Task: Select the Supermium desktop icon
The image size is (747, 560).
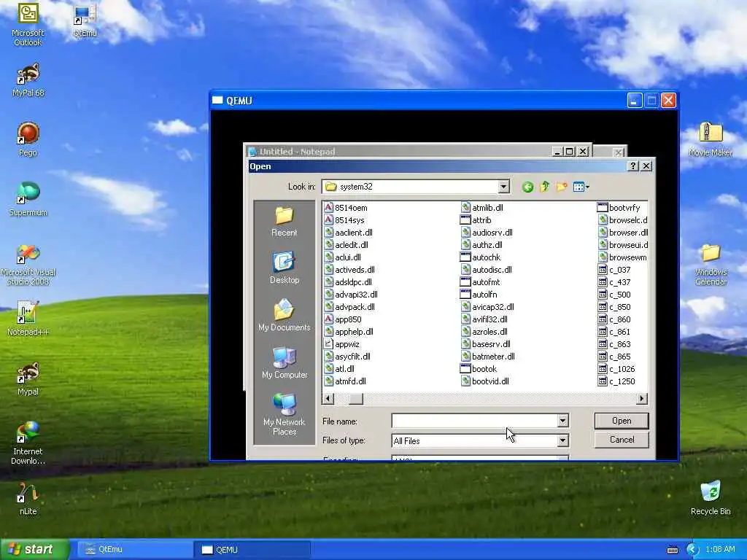Action: (28, 200)
